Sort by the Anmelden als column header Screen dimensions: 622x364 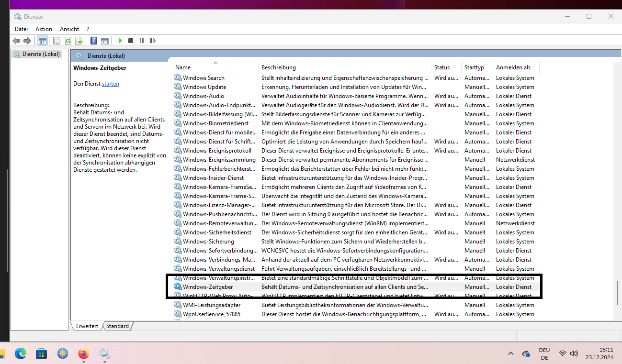coord(516,67)
